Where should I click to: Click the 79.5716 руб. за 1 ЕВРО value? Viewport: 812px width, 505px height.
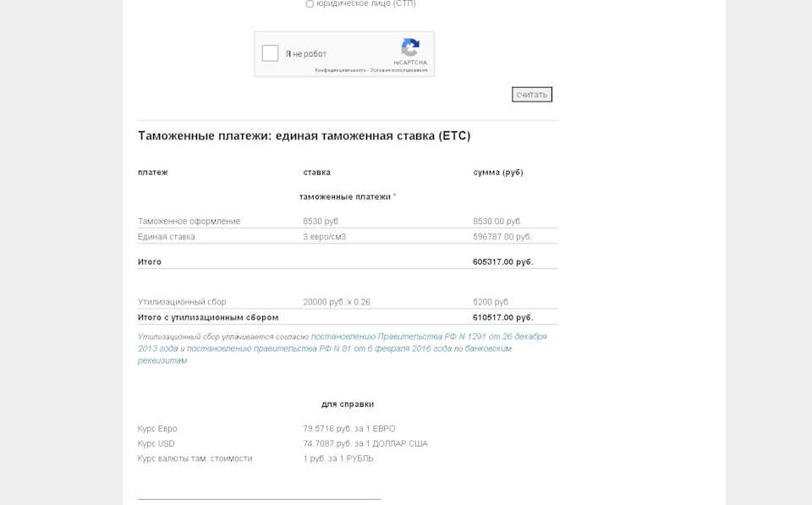[x=349, y=429]
